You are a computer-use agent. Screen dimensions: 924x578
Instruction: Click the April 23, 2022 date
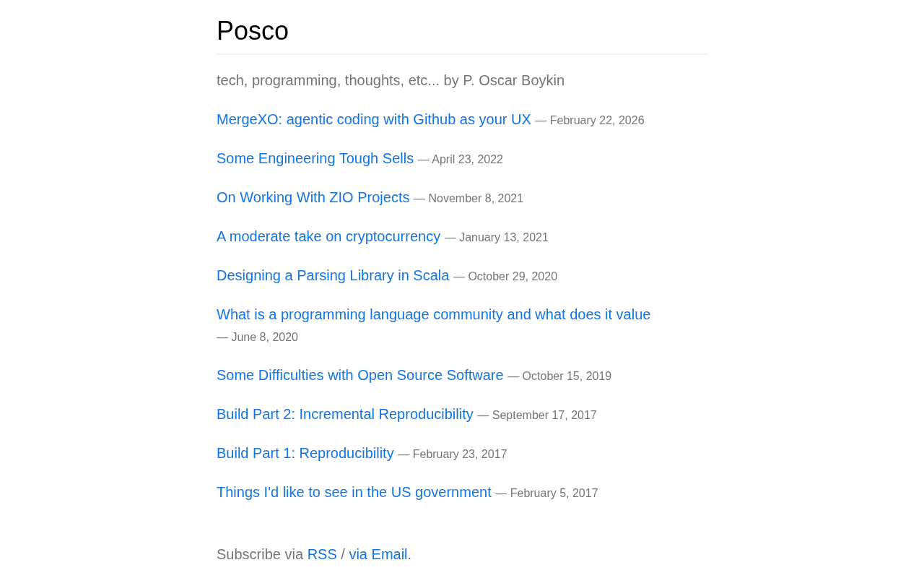[x=467, y=160]
